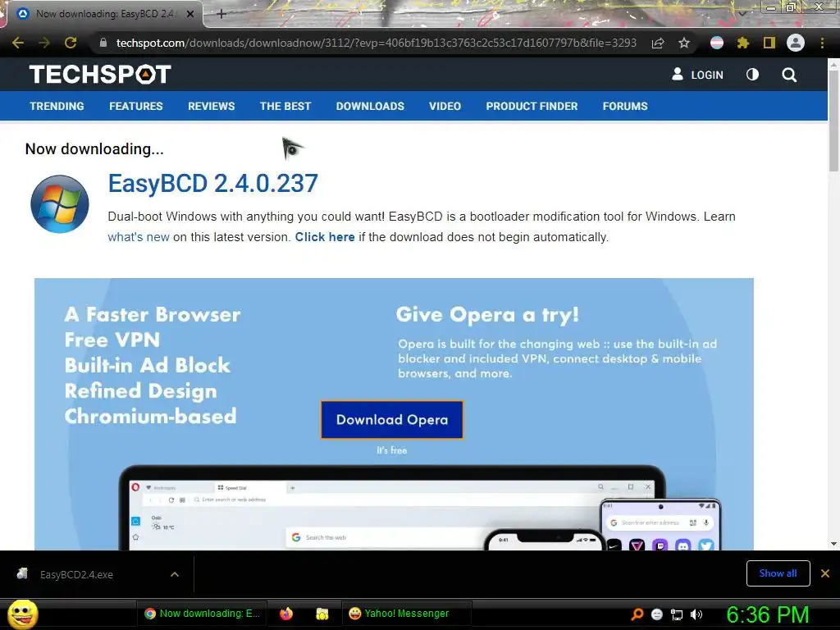Viewport: 840px width, 630px height.
Task: Click the Download Opera button
Action: pyautogui.click(x=391, y=419)
